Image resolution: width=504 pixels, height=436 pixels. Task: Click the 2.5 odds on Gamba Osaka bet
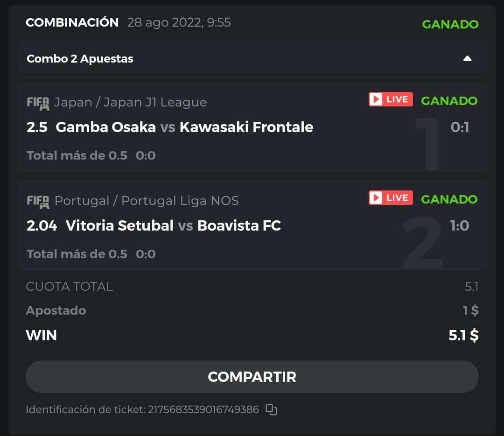click(x=37, y=127)
